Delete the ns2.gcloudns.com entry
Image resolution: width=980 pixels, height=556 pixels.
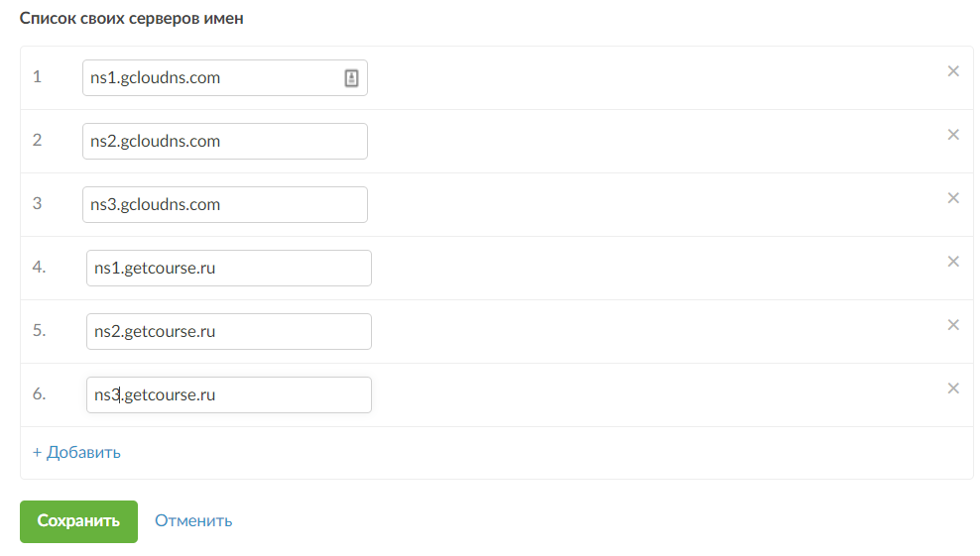(953, 135)
